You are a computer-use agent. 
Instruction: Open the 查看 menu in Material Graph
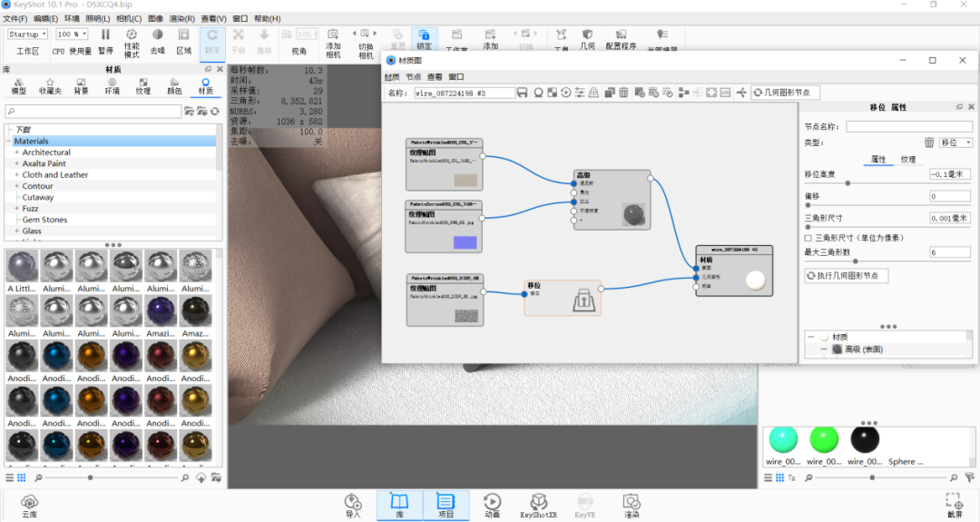pyautogui.click(x=435, y=77)
